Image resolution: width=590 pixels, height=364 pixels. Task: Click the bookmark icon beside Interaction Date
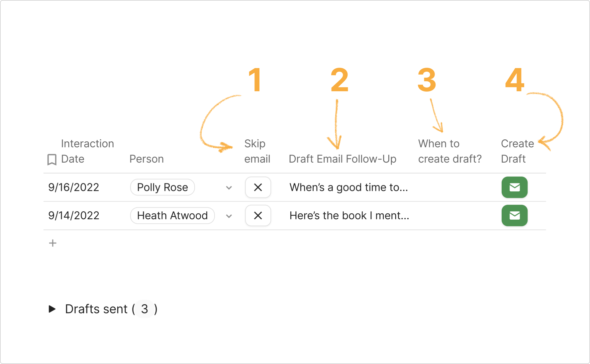[52, 159]
